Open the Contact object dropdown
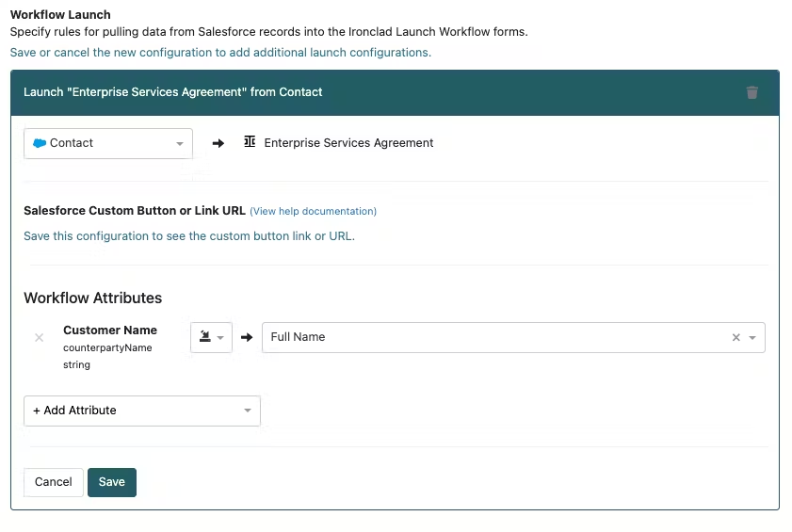Viewport: 792px width, 532px height. click(108, 143)
